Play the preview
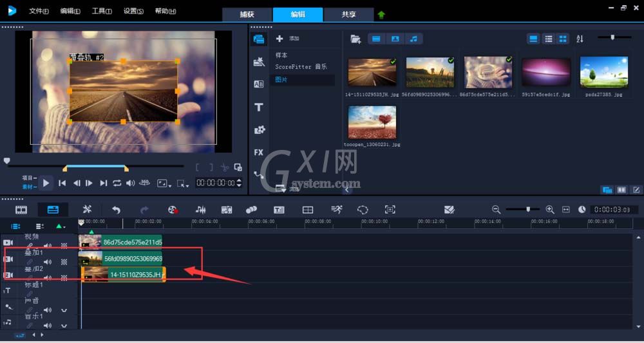 click(x=46, y=183)
